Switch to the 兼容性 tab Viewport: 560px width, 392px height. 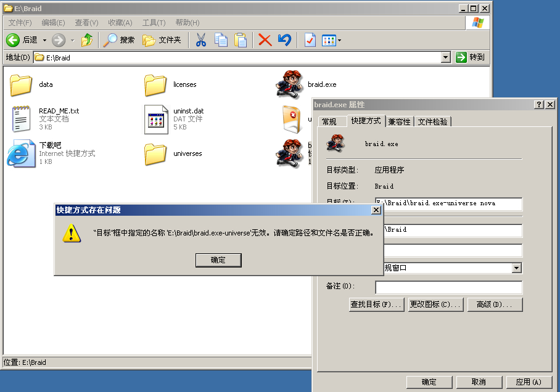point(399,122)
